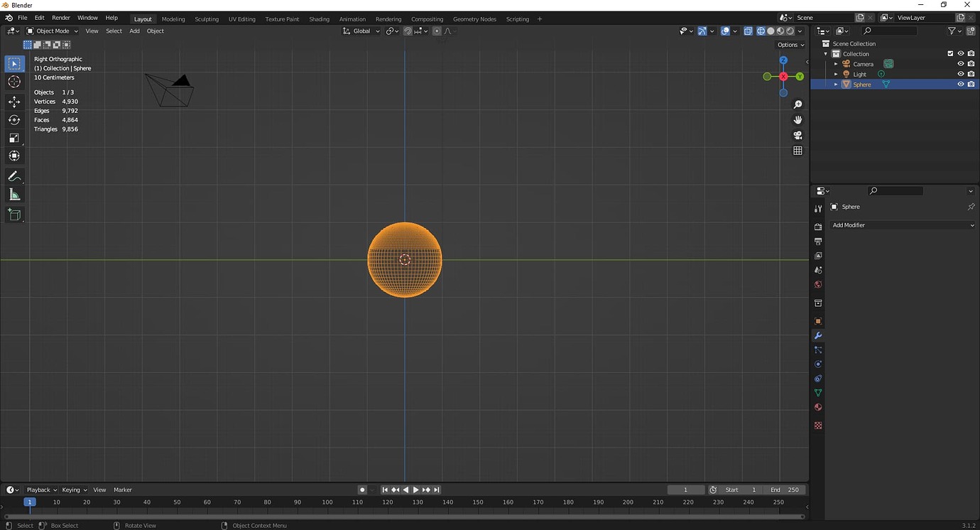Switch to the Shading workspace tab
The image size is (980, 530).
(319, 18)
